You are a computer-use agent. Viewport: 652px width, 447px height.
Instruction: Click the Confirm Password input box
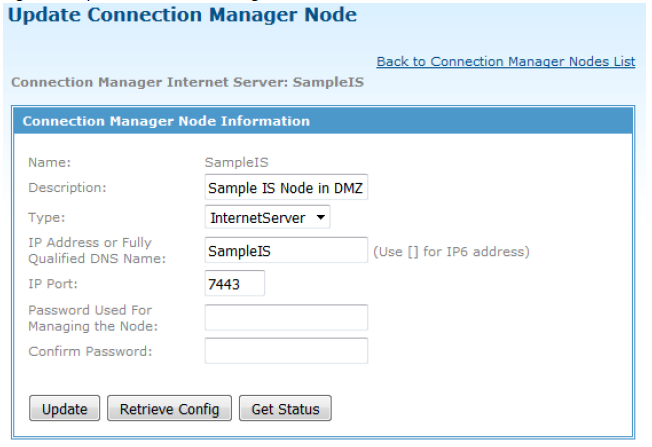click(286, 351)
